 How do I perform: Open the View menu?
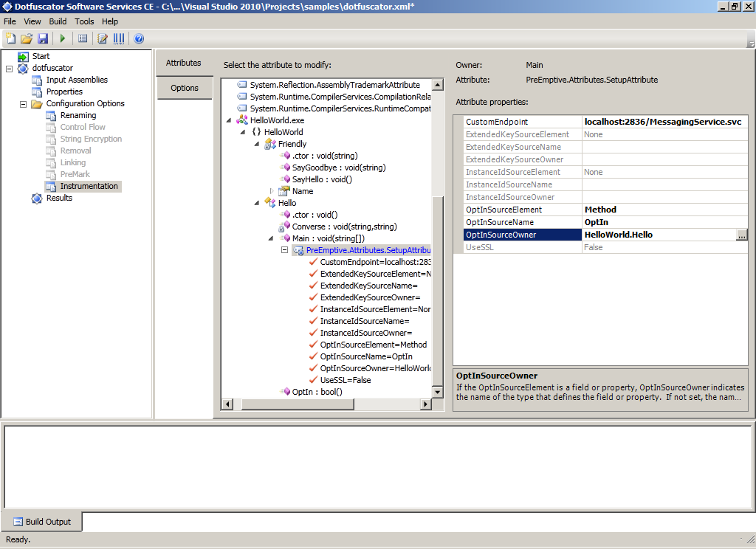[32, 21]
